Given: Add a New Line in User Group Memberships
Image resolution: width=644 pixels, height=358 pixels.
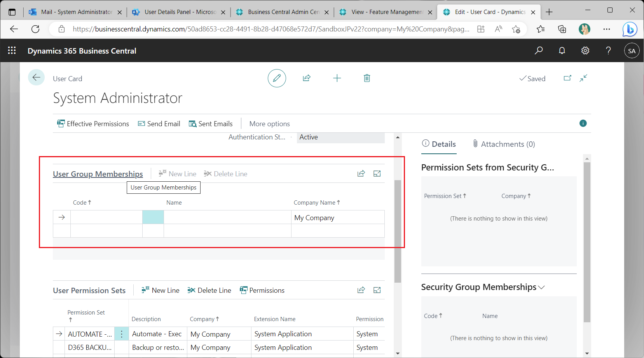Looking at the screenshot, I should (x=177, y=174).
